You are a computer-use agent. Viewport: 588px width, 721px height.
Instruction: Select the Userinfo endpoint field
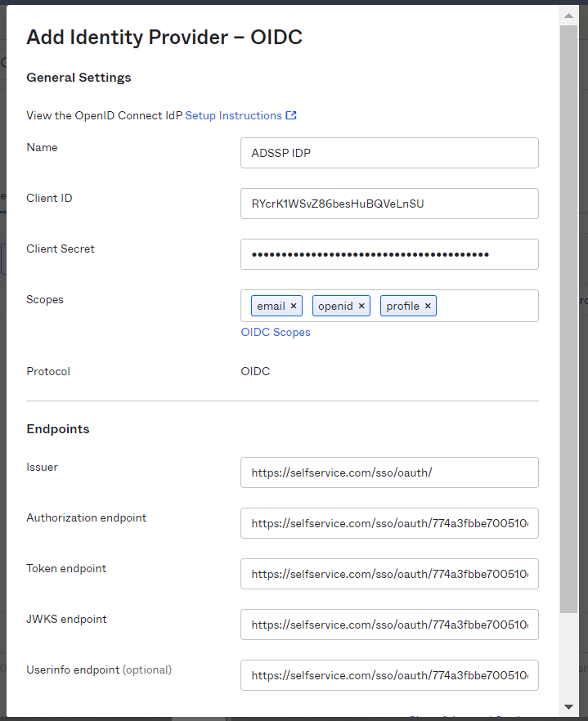pos(389,675)
